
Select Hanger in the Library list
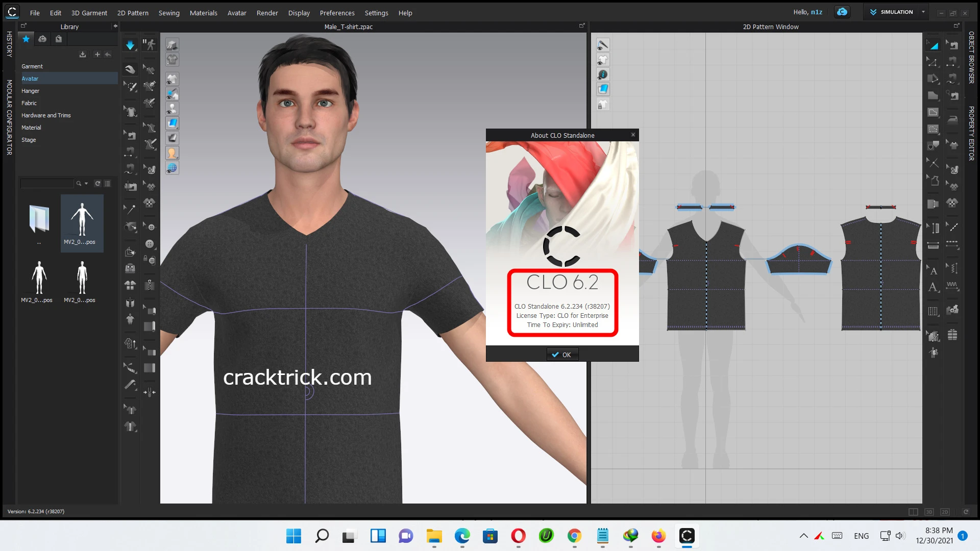point(30,91)
